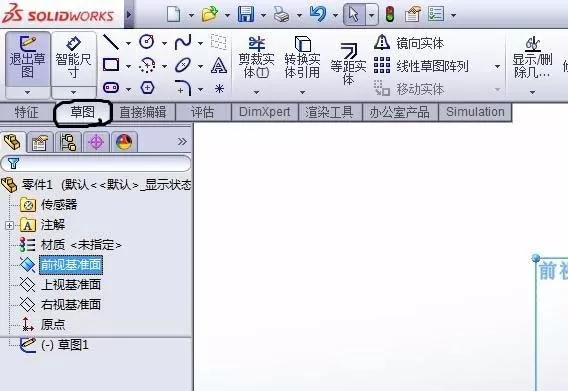Image resolution: width=568 pixels, height=391 pixels.
Task: Open the DisplayManager panel tab
Action: click(124, 142)
